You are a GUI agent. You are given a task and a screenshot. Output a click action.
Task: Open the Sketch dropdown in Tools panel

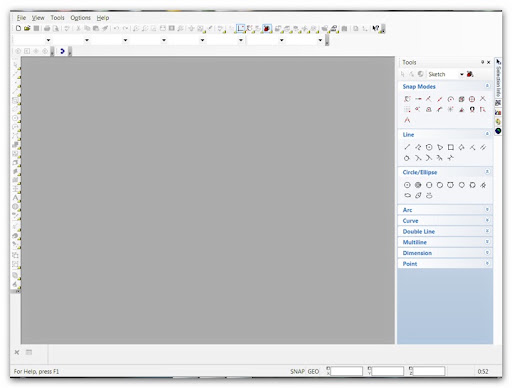click(x=462, y=74)
